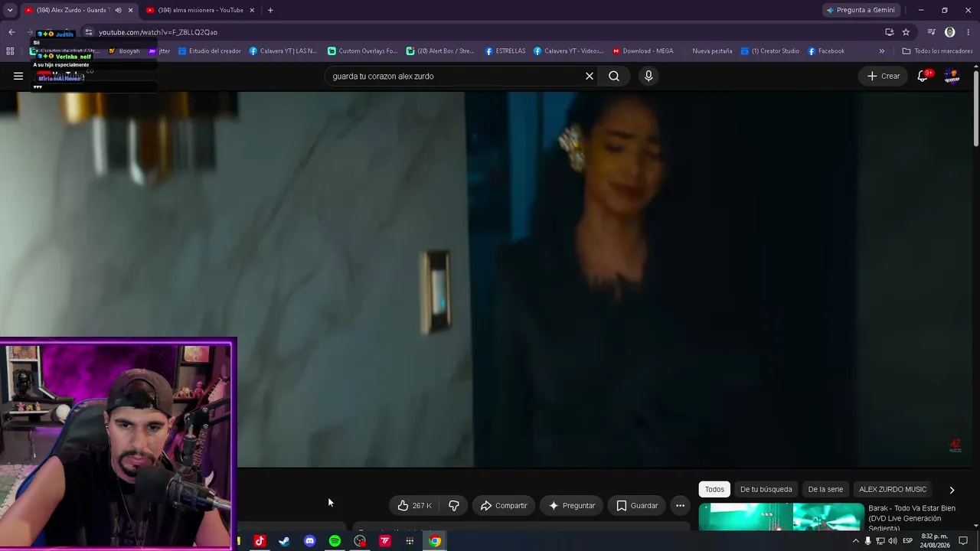
Task: Open the Barak Todo Va Estar Bien thumbnail
Action: pyautogui.click(x=781, y=517)
